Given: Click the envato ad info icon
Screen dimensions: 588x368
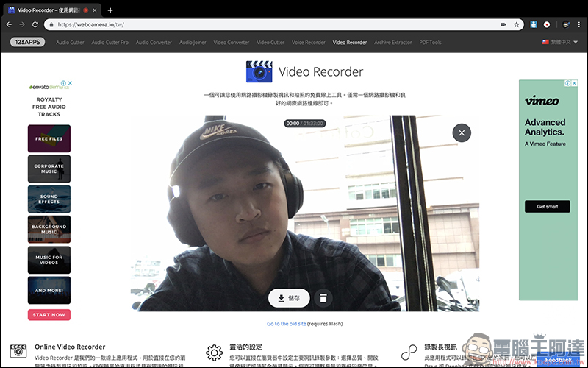Looking at the screenshot, I should pyautogui.click(x=64, y=83).
